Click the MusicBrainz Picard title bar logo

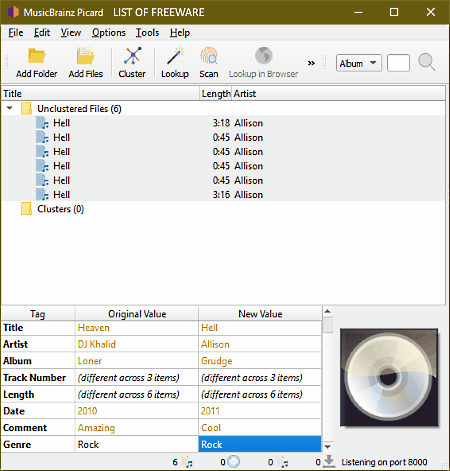[x=13, y=12]
